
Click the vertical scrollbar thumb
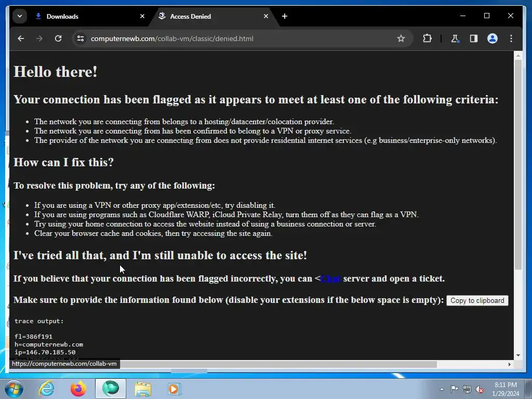click(518, 165)
